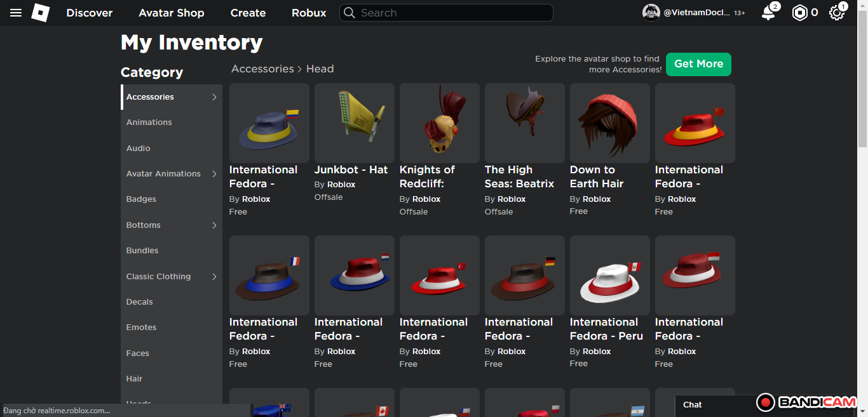This screenshot has height=417, width=868.
Task: Click the user avatar profile picture
Action: 651,13
